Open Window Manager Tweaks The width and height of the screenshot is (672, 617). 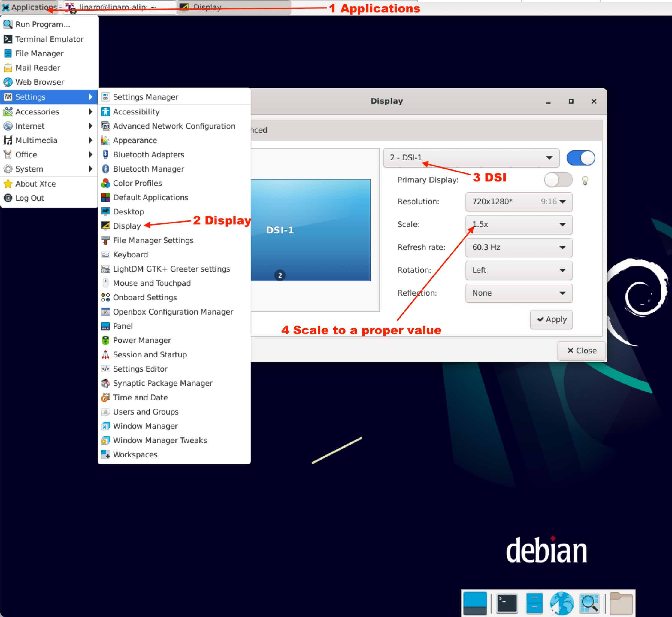click(174, 440)
